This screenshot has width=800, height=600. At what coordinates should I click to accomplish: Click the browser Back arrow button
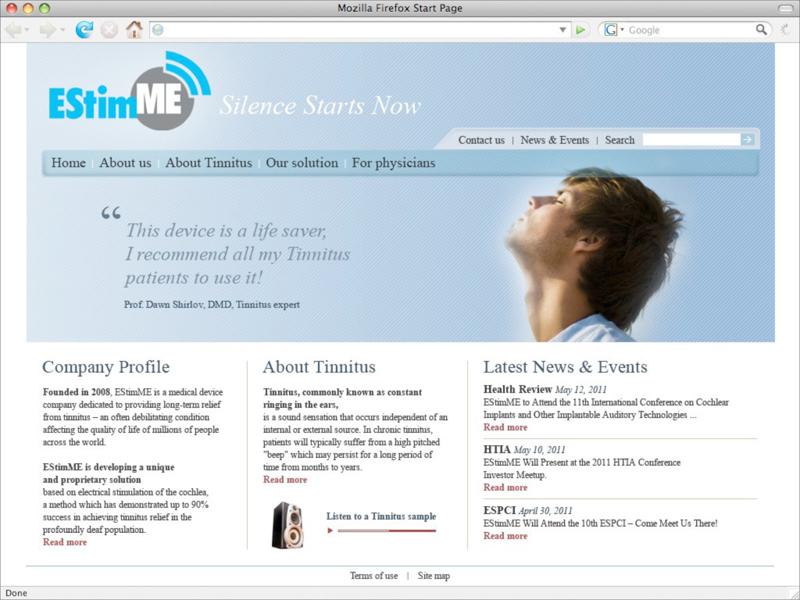(x=13, y=30)
